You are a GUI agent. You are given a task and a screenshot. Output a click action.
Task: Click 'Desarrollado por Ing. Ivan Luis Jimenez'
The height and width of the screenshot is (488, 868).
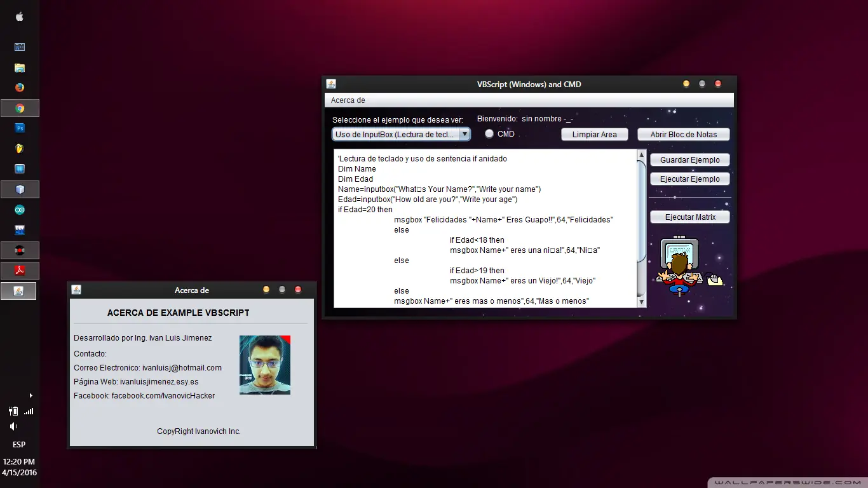click(143, 338)
